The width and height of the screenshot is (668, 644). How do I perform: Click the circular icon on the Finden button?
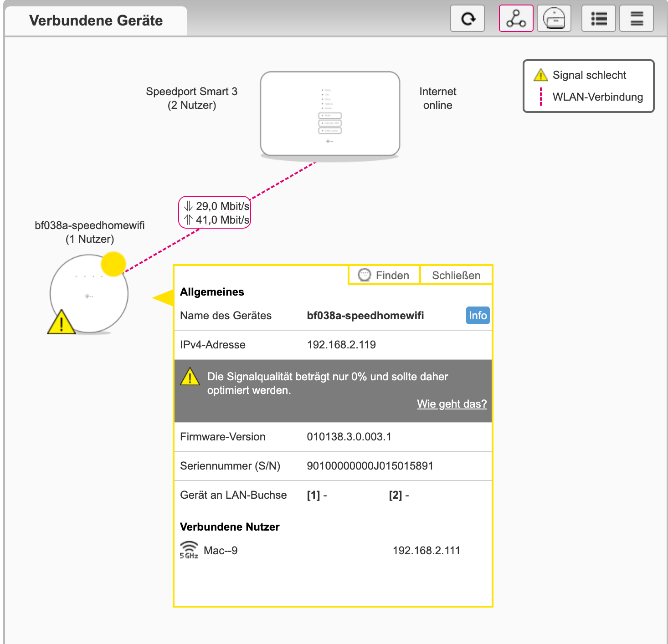(364, 275)
